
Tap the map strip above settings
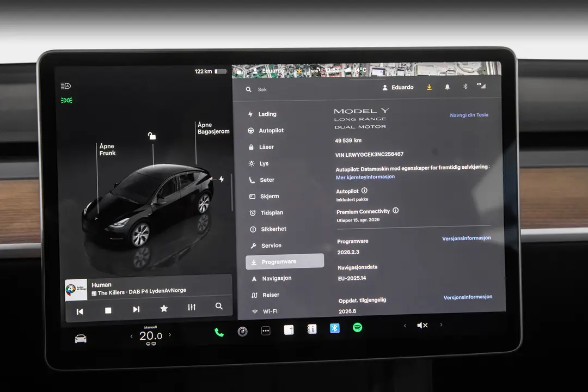click(x=366, y=70)
